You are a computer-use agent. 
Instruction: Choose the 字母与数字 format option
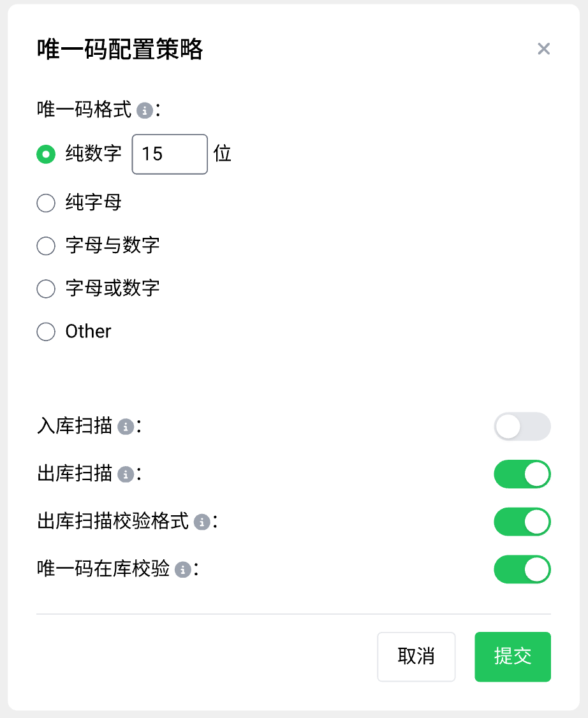pyautogui.click(x=46, y=246)
